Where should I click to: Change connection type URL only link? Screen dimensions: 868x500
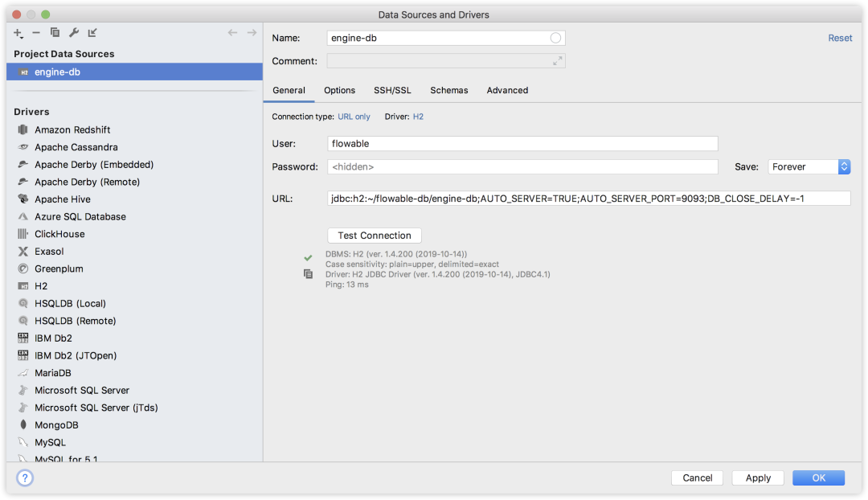pyautogui.click(x=354, y=117)
